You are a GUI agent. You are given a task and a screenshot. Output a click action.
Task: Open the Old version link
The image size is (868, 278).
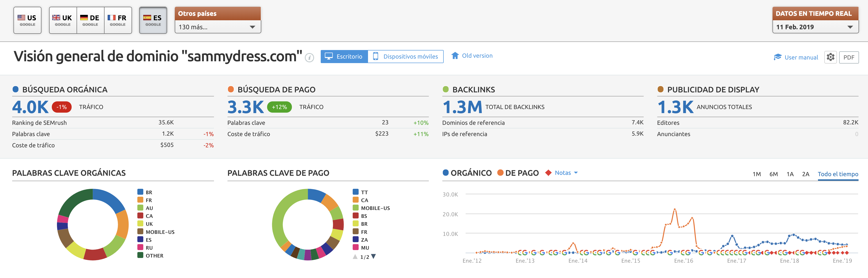tap(477, 56)
